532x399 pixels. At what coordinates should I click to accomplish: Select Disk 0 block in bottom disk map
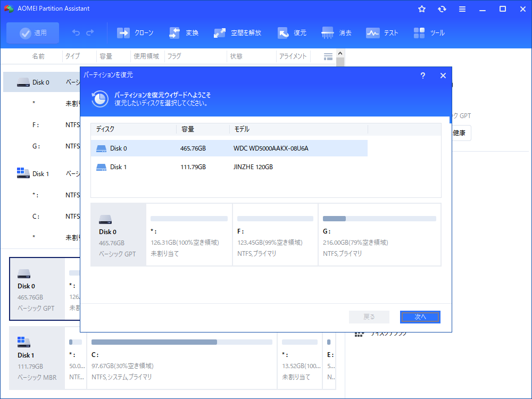pos(37,289)
